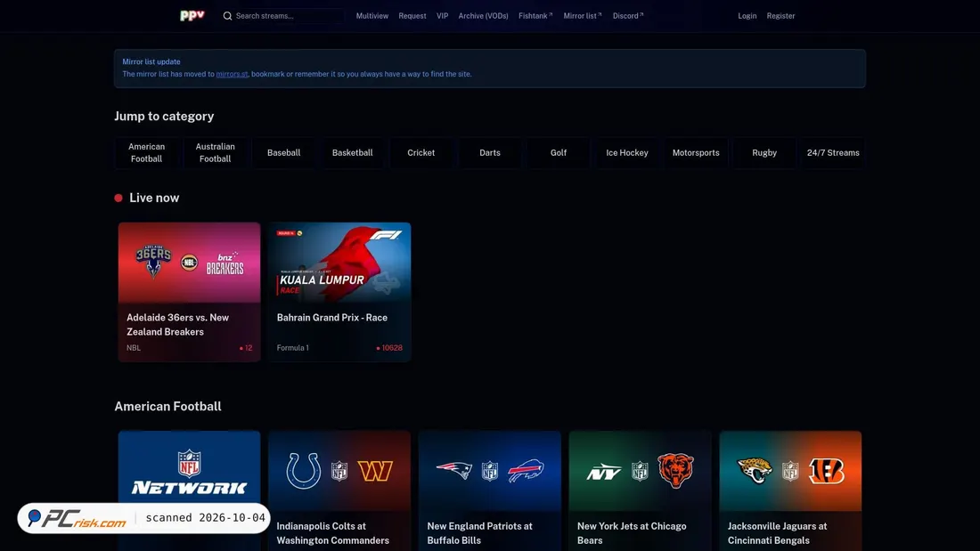This screenshot has width=980, height=551.
Task: Follow the mirrors.st link in the notice
Action: (x=232, y=74)
